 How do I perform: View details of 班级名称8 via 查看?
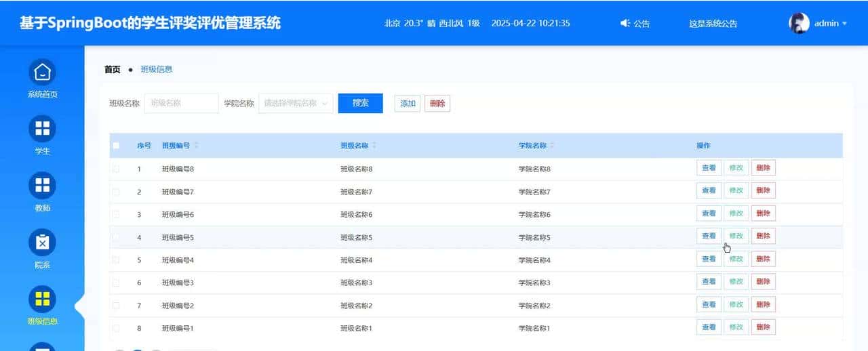click(709, 168)
